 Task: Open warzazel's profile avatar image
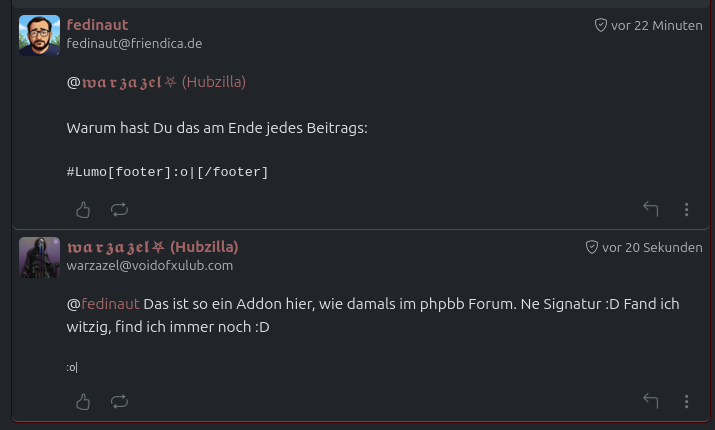point(39,257)
